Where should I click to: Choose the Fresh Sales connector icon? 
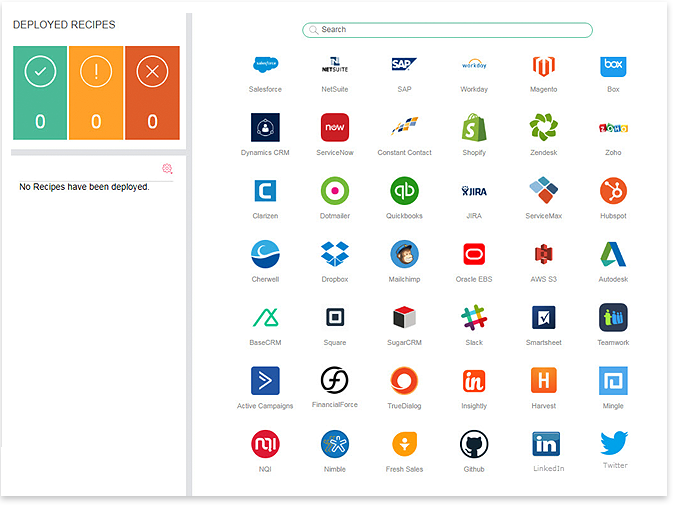(404, 444)
